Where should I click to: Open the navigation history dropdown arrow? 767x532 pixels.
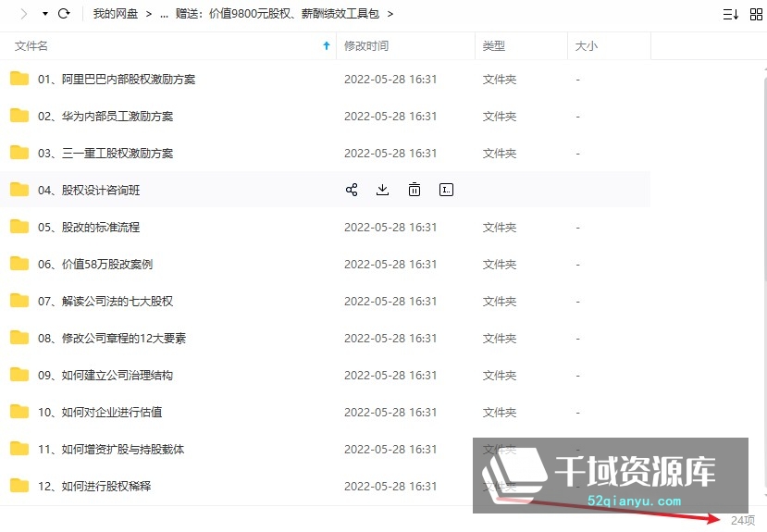(x=45, y=14)
